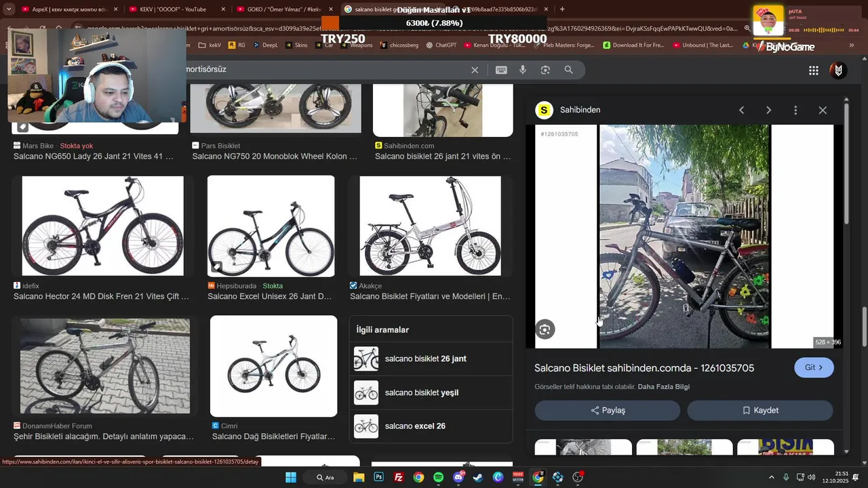868x488 pixels.
Task: Open taskbar Ara search box
Action: (x=325, y=477)
